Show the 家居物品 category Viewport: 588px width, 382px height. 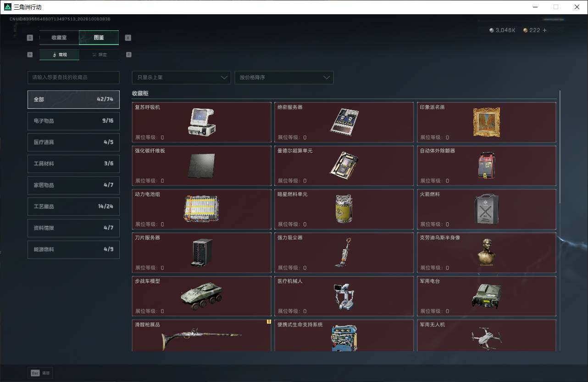click(x=73, y=185)
